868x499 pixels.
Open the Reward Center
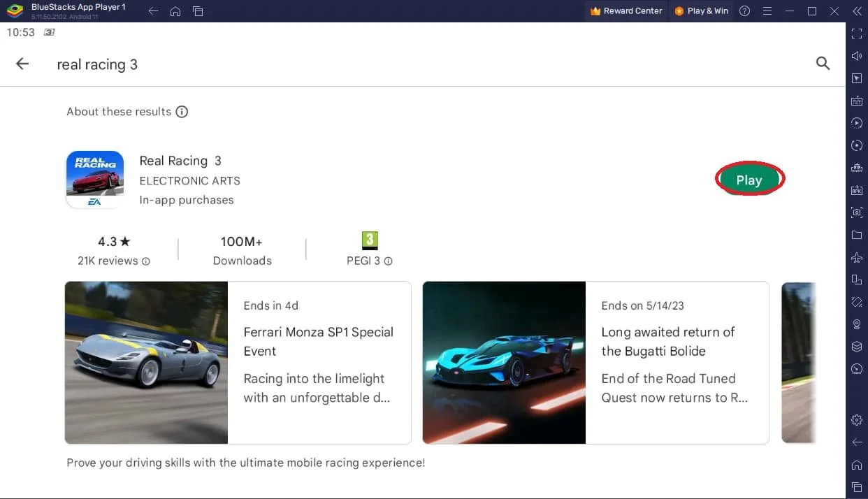point(625,10)
